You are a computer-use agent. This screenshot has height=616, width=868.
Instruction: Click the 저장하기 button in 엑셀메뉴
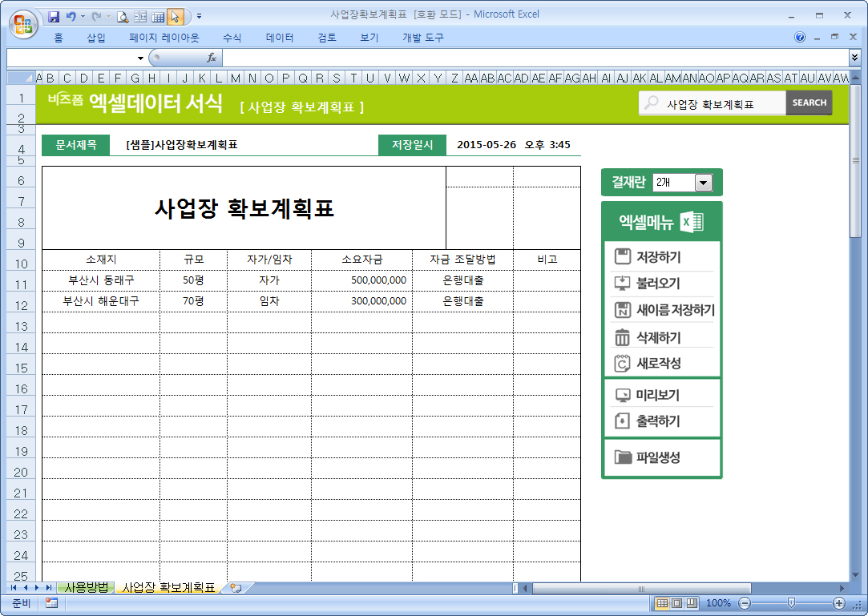click(x=659, y=257)
